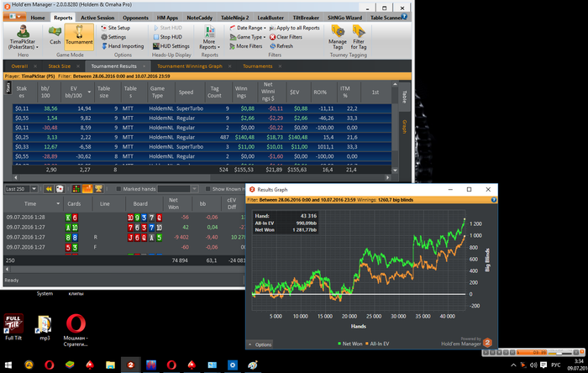
Task: Click the orange bar chart icon in hands toolbar
Action: tap(87, 189)
